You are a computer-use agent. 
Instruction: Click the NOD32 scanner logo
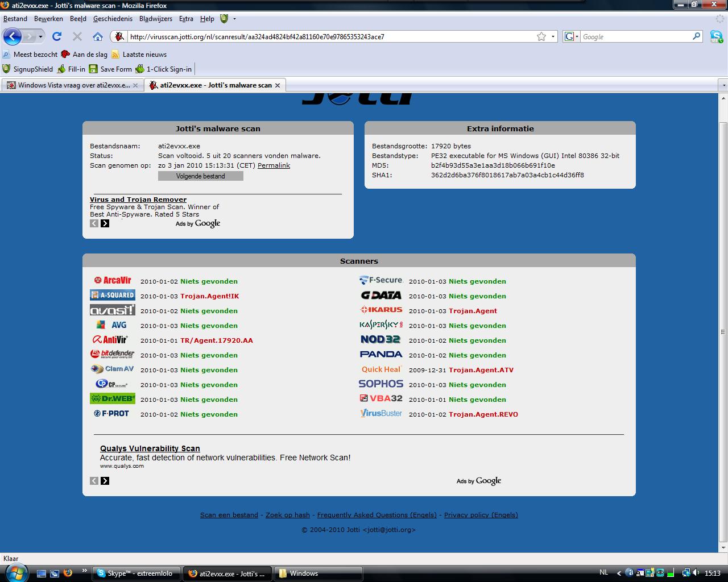click(x=380, y=339)
